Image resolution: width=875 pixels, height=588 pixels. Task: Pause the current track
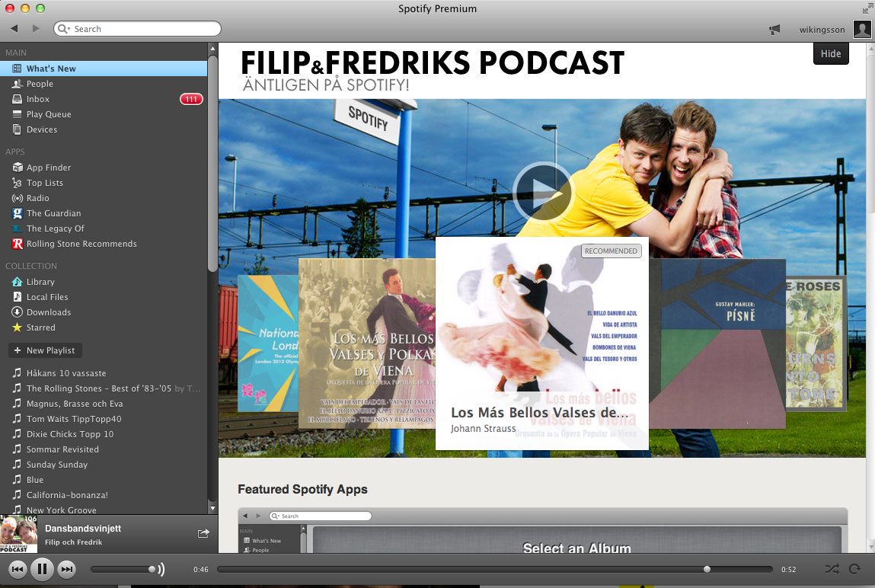[42, 570]
